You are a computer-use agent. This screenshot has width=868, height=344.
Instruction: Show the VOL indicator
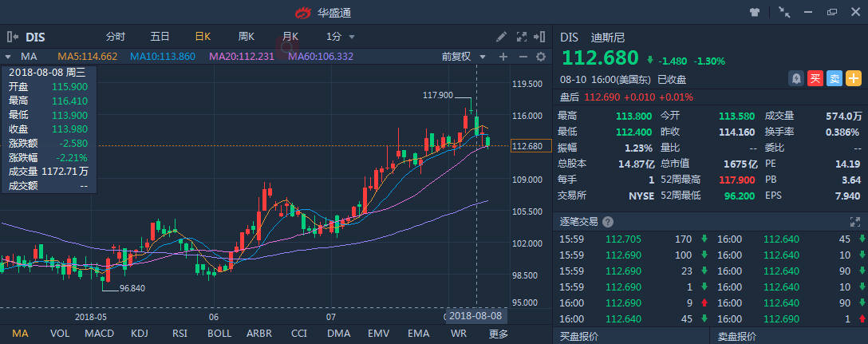coord(60,334)
